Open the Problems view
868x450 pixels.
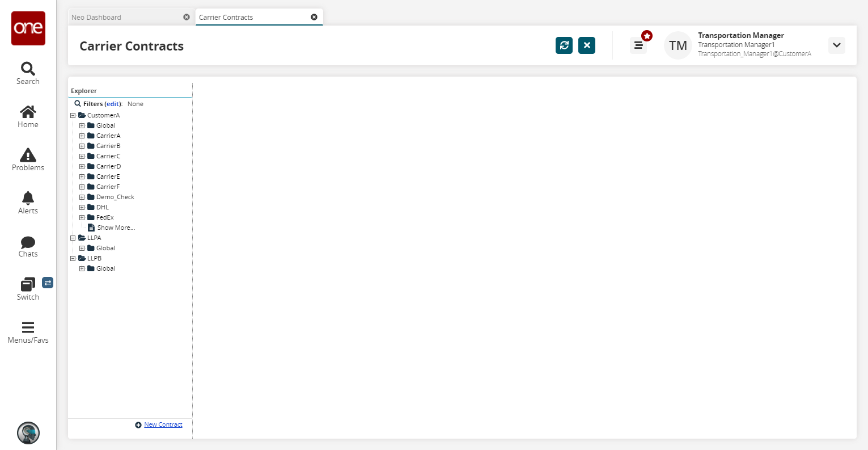coord(28,160)
